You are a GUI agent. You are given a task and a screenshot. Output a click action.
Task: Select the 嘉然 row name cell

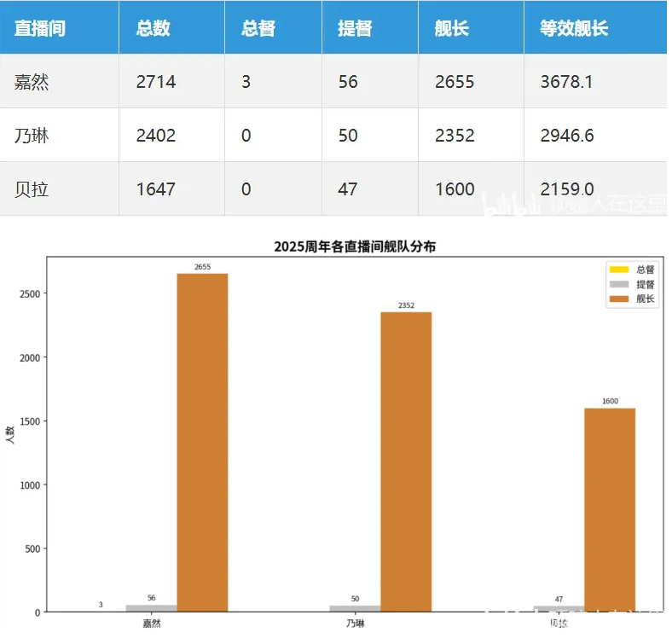coord(32,82)
